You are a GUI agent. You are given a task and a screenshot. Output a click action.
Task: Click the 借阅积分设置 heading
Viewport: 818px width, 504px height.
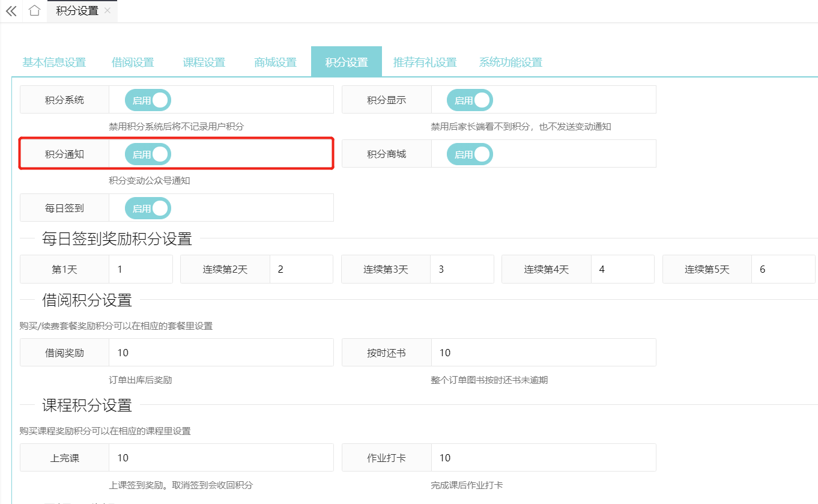[x=87, y=300]
